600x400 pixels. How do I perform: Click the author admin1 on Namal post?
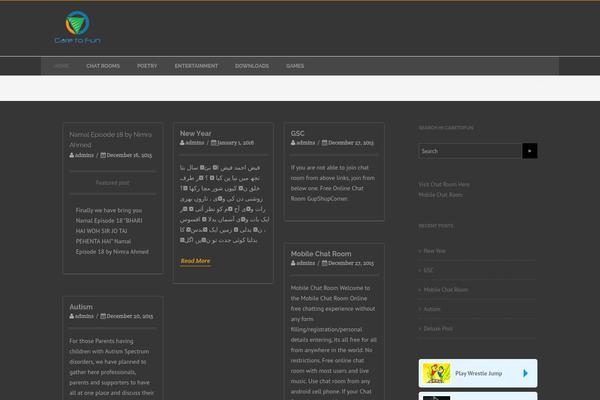pos(82,155)
